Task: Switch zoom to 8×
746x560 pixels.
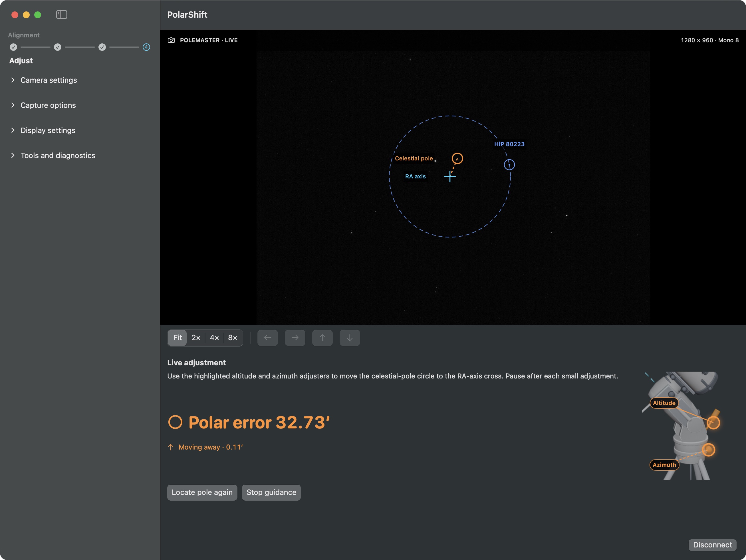Action: tap(232, 338)
